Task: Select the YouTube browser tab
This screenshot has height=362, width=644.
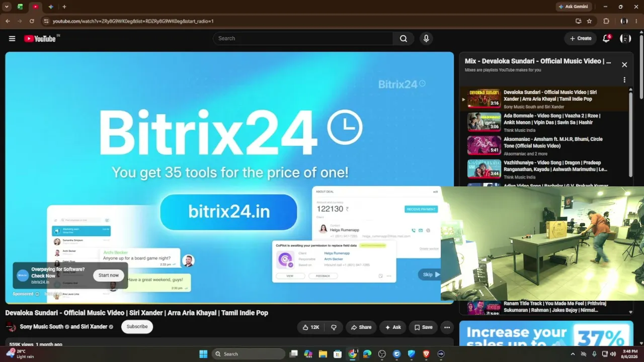Action: pyautogui.click(x=35, y=7)
